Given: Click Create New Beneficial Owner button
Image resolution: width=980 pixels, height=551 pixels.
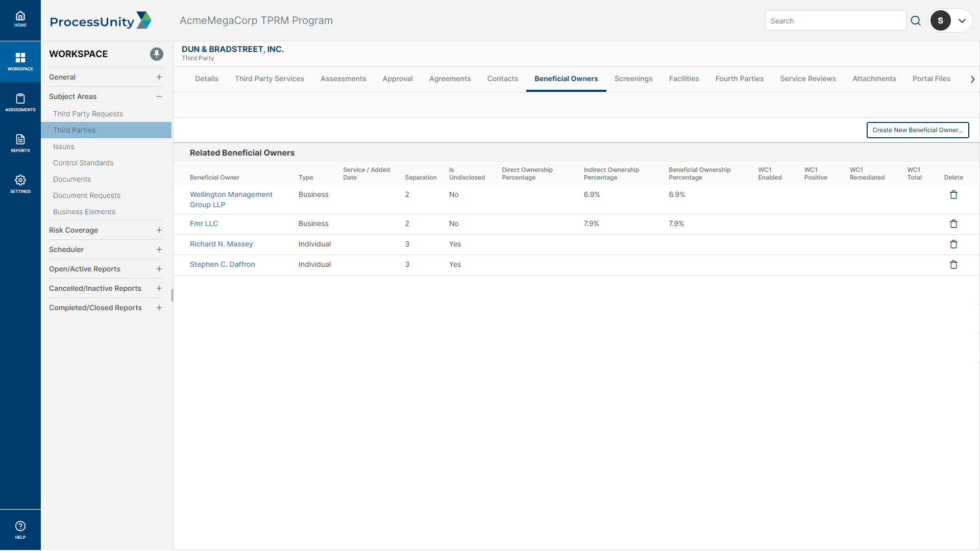Looking at the screenshot, I should (x=917, y=130).
